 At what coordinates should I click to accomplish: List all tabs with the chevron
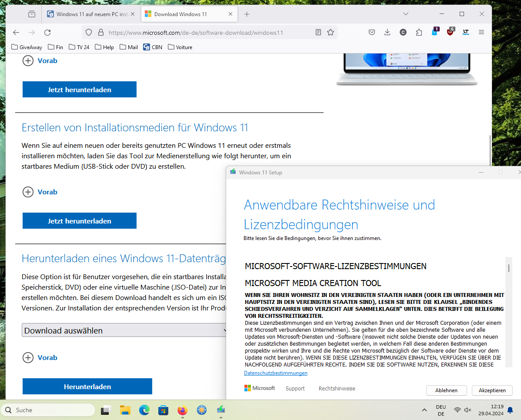pyautogui.click(x=405, y=14)
